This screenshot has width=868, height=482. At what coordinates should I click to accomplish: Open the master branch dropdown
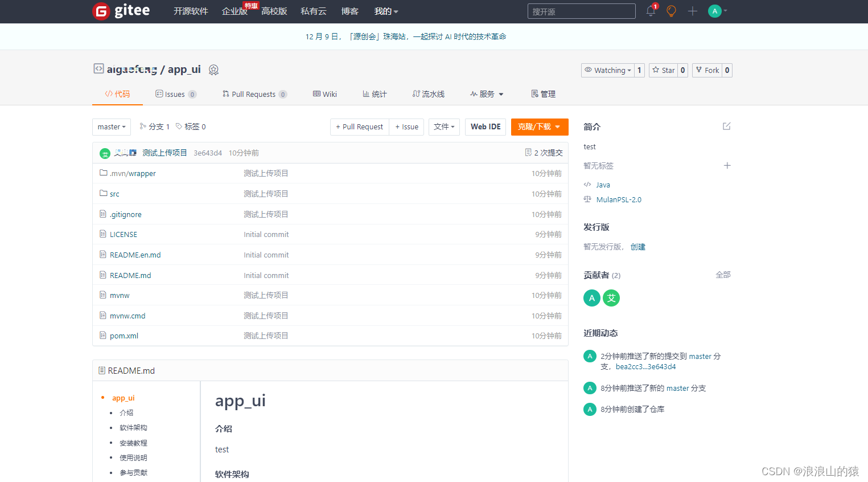[x=112, y=127]
